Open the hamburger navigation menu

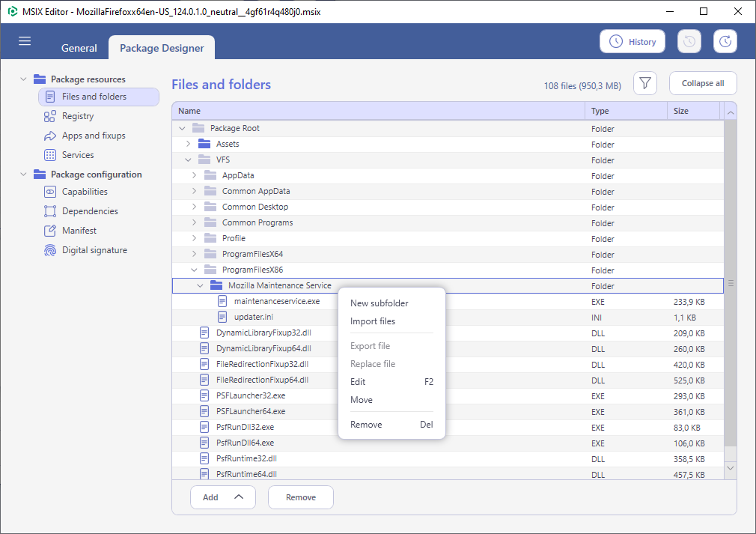[x=25, y=41]
